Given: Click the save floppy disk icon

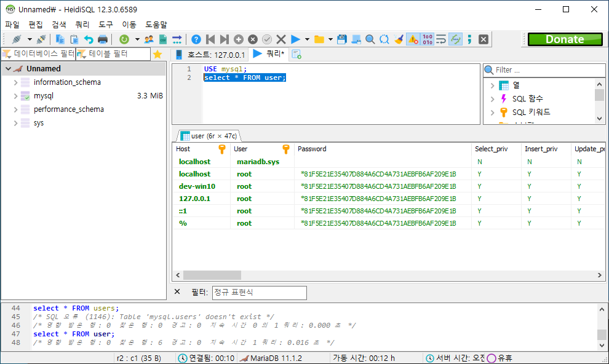Looking at the screenshot, I should click(342, 39).
